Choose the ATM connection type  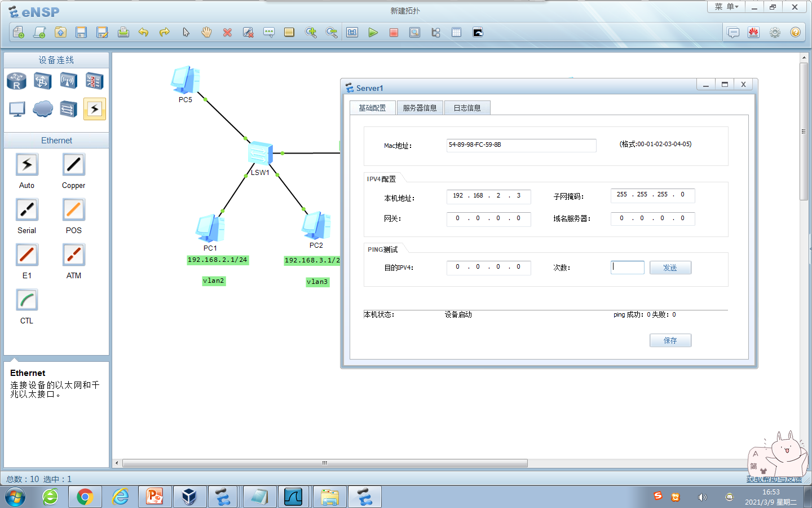73,255
